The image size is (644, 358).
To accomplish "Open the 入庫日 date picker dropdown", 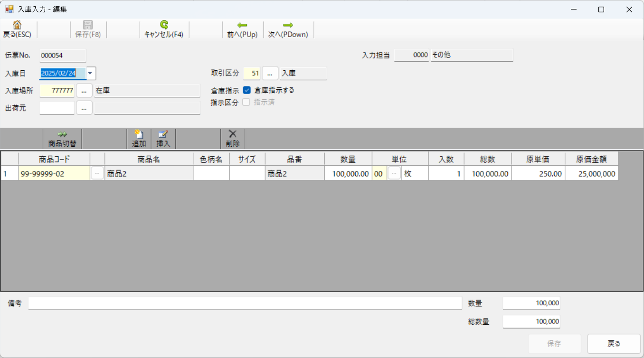I will [91, 74].
